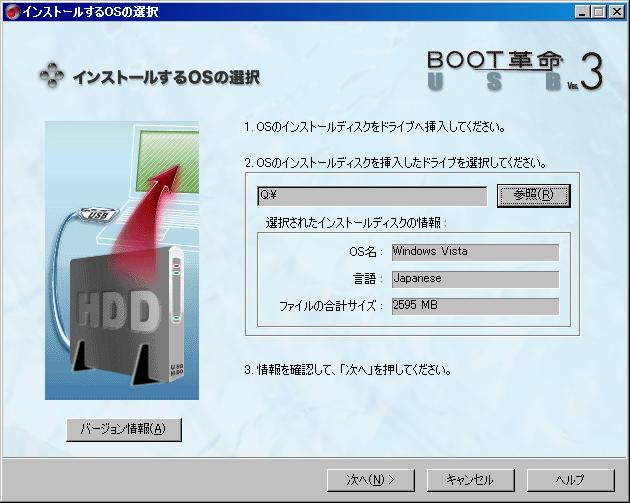Click the USB HDD illustration image
Screen dimensions: 630x503
[x=122, y=260]
